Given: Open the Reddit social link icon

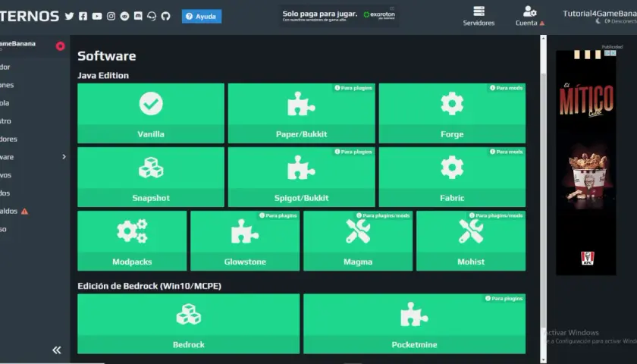Looking at the screenshot, I should click(x=124, y=16).
